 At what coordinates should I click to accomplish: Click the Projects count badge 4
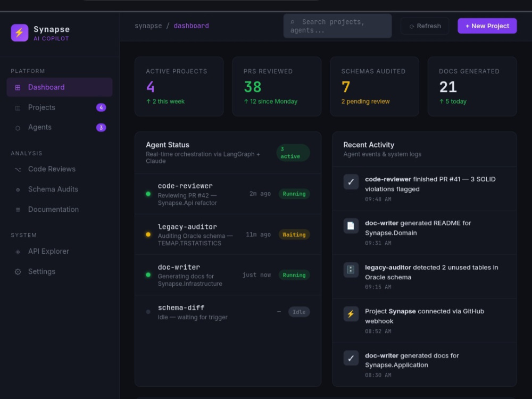(x=101, y=107)
